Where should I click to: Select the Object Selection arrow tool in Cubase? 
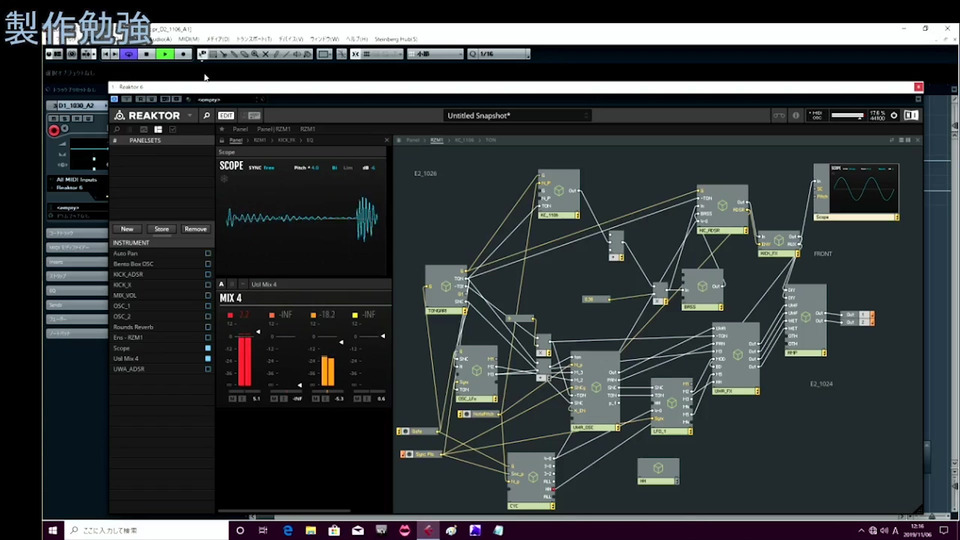point(203,54)
